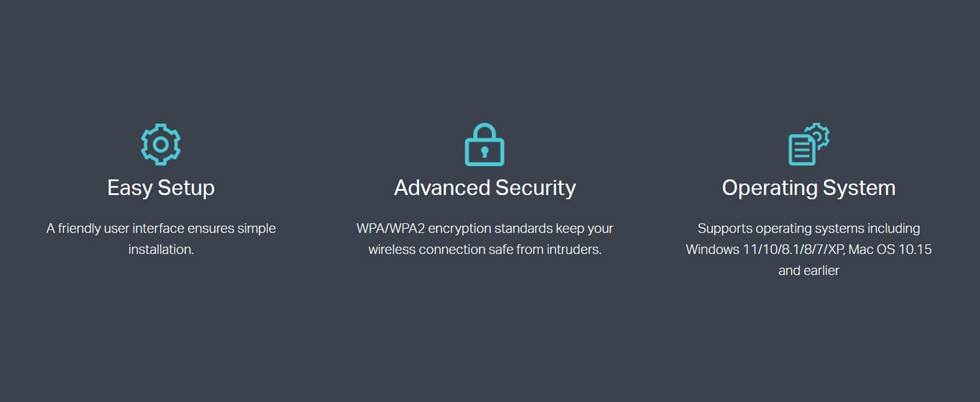
Task: Click the lined document part of the Operating System icon
Action: tap(801, 151)
